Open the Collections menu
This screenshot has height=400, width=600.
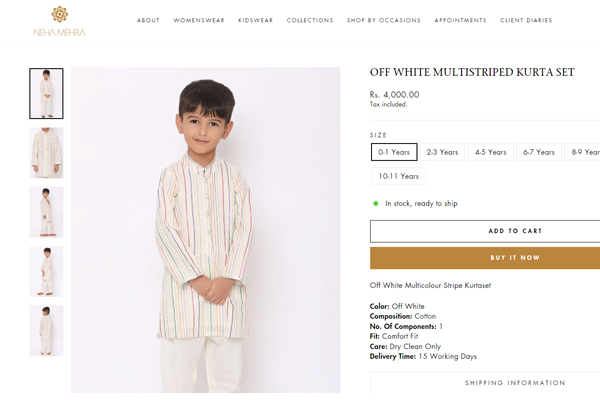309,20
